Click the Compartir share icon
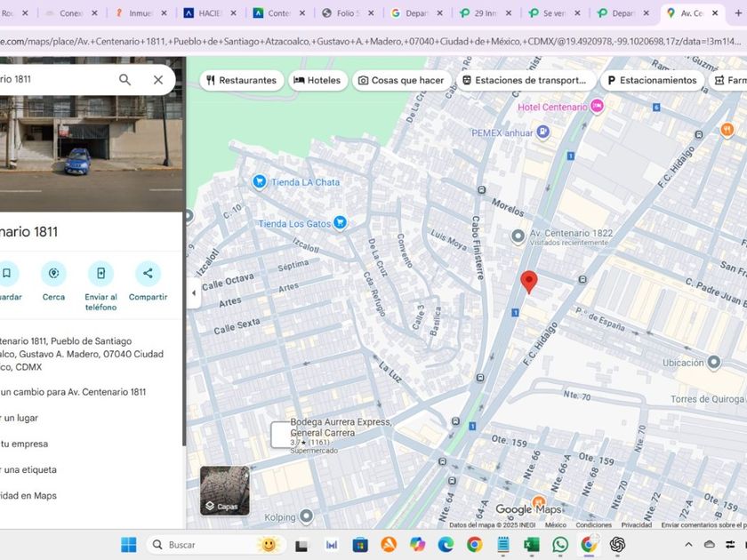This screenshot has height=560, width=747. pos(148,274)
